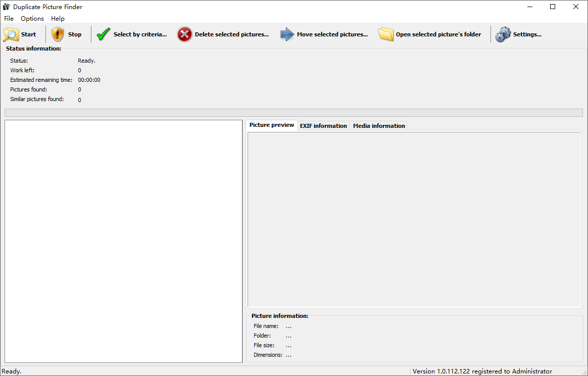
Task: Click the 'Folder:' label in Picture information
Action: click(262, 336)
